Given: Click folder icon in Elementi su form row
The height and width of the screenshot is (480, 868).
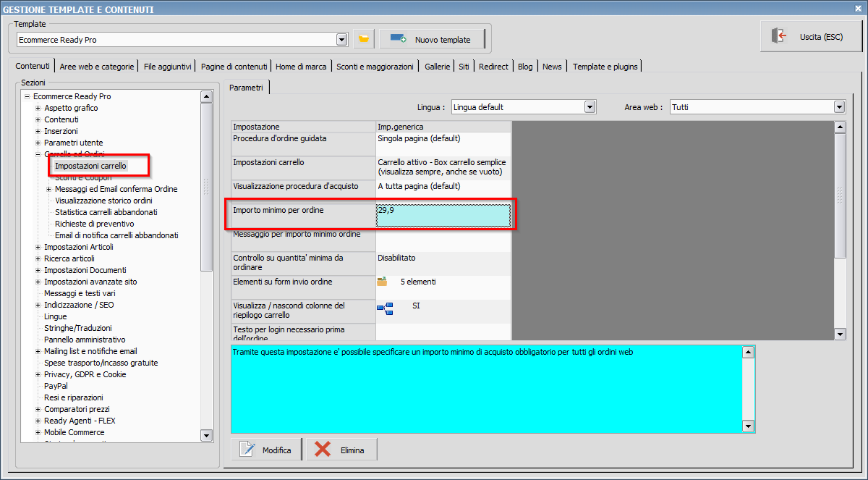Looking at the screenshot, I should (382, 282).
